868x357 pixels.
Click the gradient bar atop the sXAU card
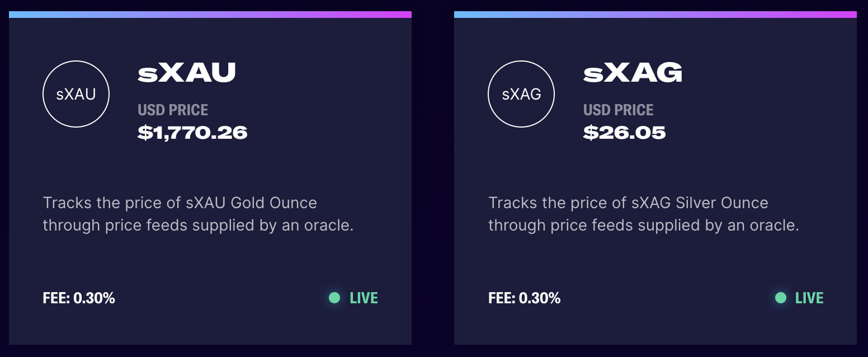(210, 15)
